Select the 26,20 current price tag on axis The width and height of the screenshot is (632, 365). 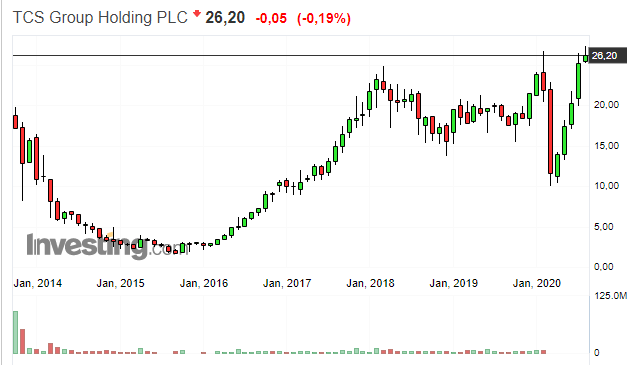[608, 56]
